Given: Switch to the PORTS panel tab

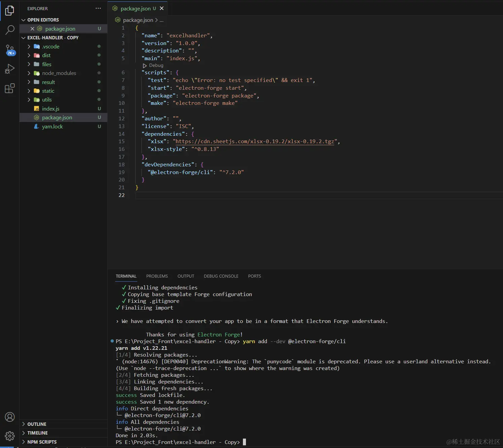Looking at the screenshot, I should 254,276.
